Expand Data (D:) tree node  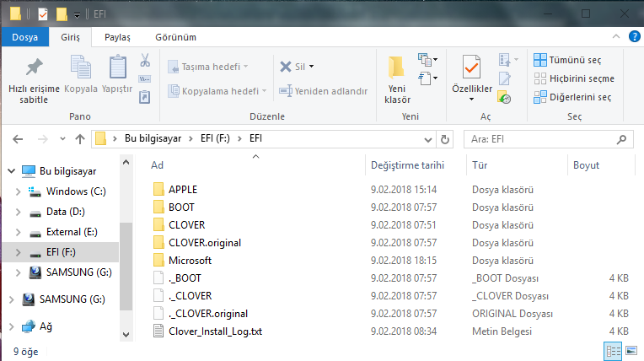[18, 212]
